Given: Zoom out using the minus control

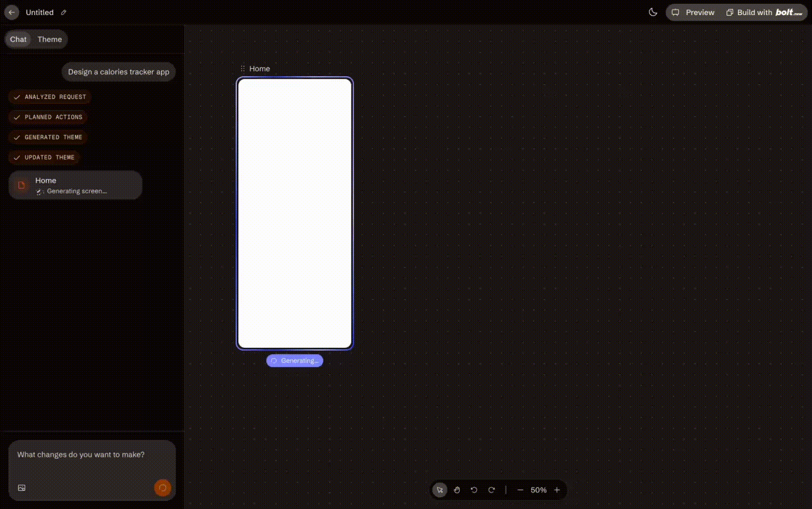Looking at the screenshot, I should coord(520,490).
